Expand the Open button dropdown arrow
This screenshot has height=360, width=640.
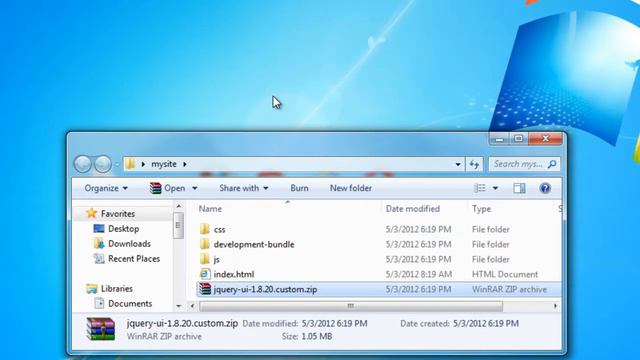(195, 188)
